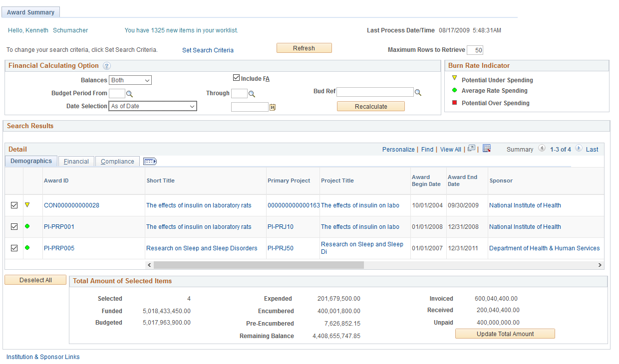Open Research on Sleep and Sleep Disorders short title
This screenshot has width=619, height=364.
point(202,248)
